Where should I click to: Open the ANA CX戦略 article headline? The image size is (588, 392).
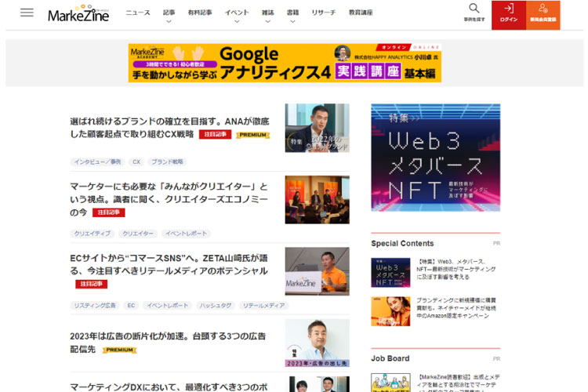(x=169, y=128)
